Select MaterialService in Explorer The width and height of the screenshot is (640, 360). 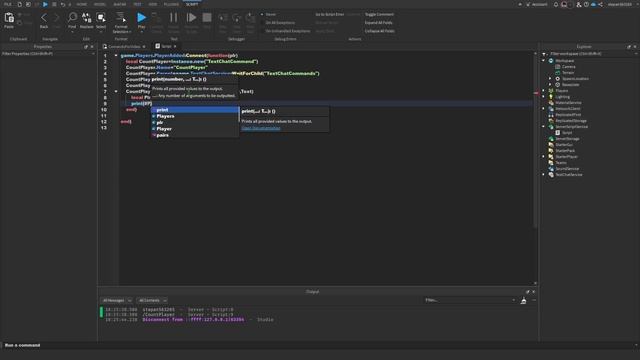tap(568, 103)
